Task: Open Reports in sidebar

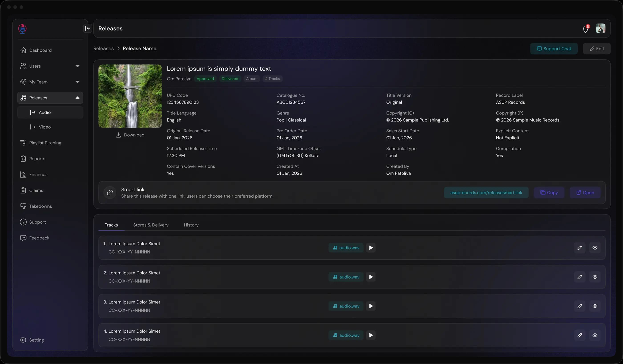Action: pyautogui.click(x=50, y=158)
